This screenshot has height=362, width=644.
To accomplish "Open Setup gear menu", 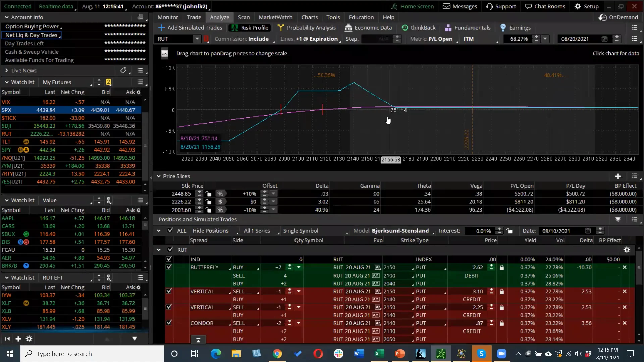I will click(578, 6).
